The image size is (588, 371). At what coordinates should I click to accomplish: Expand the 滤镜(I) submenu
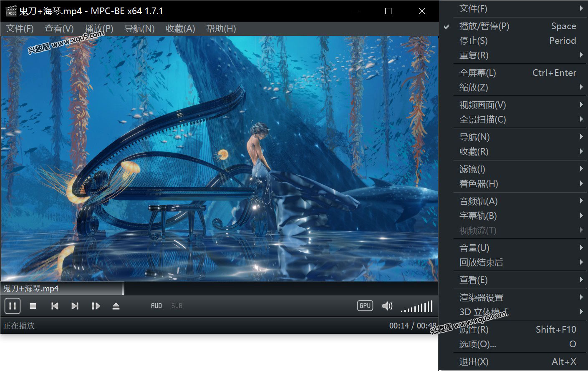pyautogui.click(x=513, y=169)
